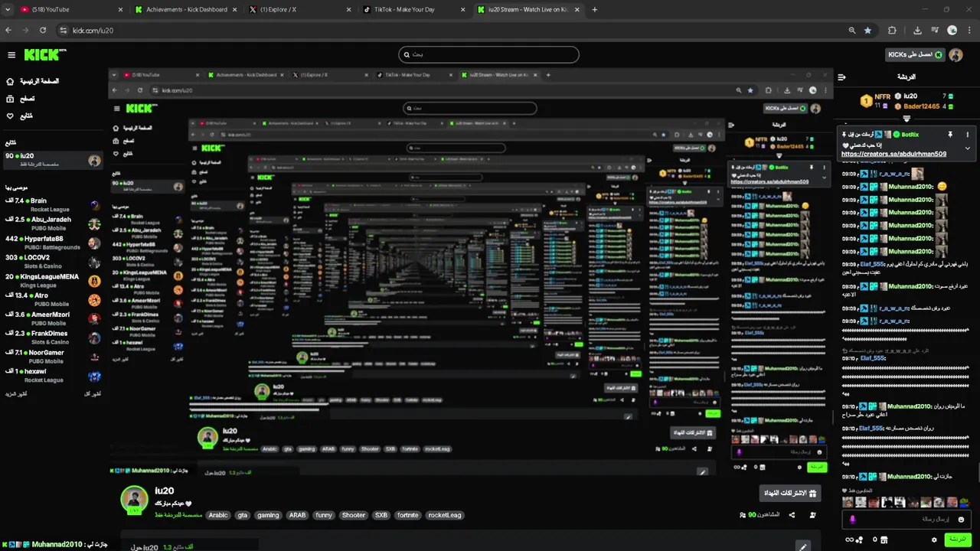This screenshot has height=551, width=980.
Task: Show more recommended channels link
Action: [x=16, y=394]
